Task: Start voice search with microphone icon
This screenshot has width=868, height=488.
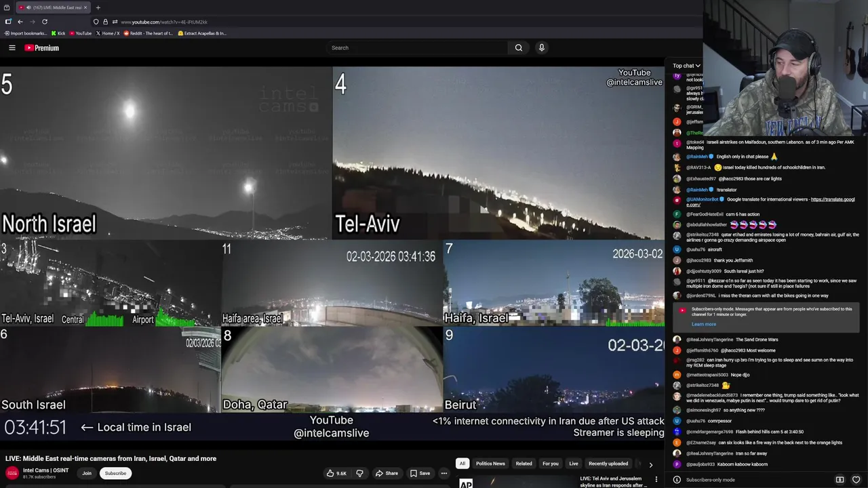Action: [x=541, y=47]
